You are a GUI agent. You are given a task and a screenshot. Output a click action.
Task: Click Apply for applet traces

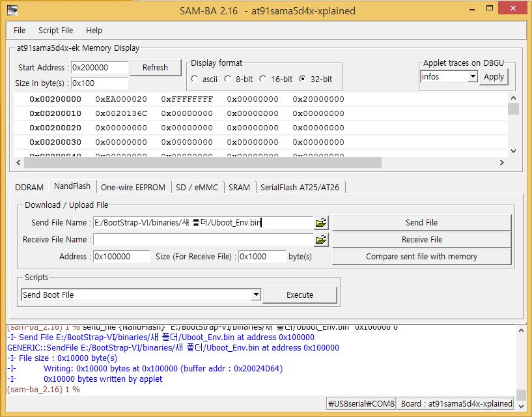(x=494, y=77)
